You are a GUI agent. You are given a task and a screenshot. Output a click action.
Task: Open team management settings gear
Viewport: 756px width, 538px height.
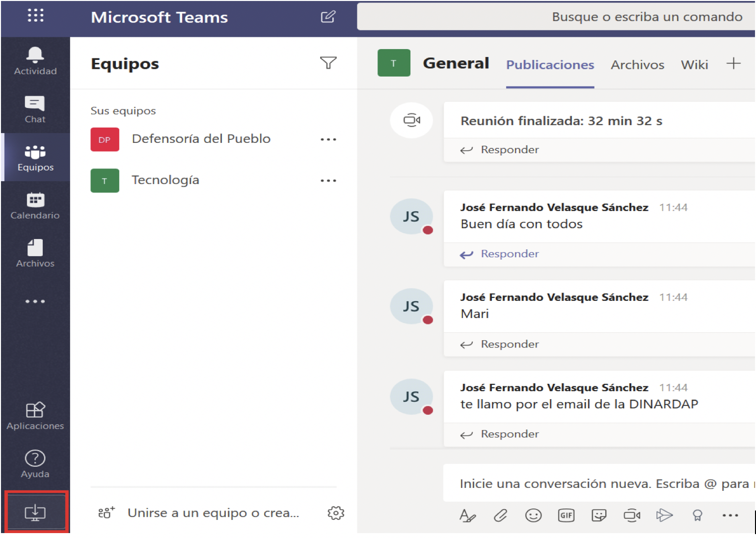[x=336, y=513]
